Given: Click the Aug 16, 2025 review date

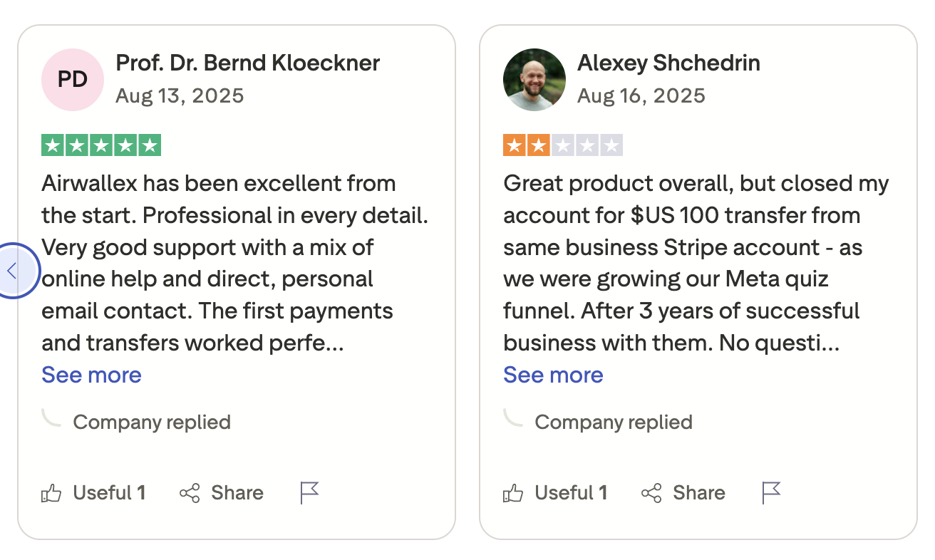Looking at the screenshot, I should point(641,95).
